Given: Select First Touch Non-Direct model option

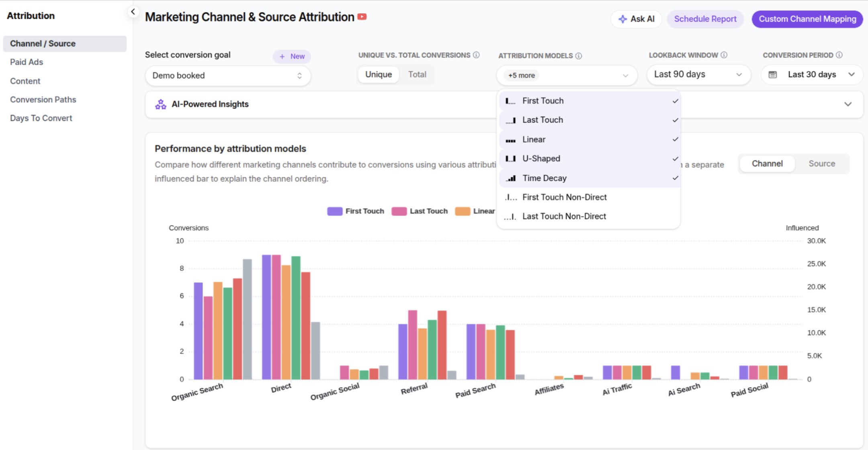Looking at the screenshot, I should click(589, 197).
